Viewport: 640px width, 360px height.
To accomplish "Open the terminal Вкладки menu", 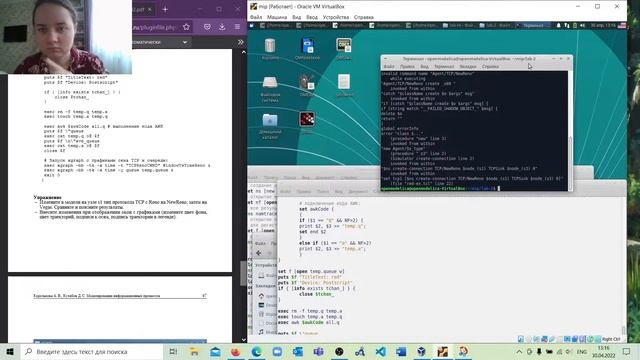I will click(x=468, y=66).
